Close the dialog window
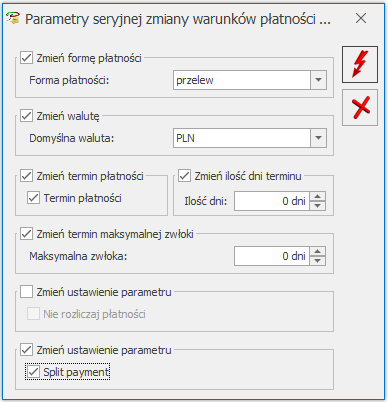Viewport: 388px width, 402px height. click(x=361, y=18)
